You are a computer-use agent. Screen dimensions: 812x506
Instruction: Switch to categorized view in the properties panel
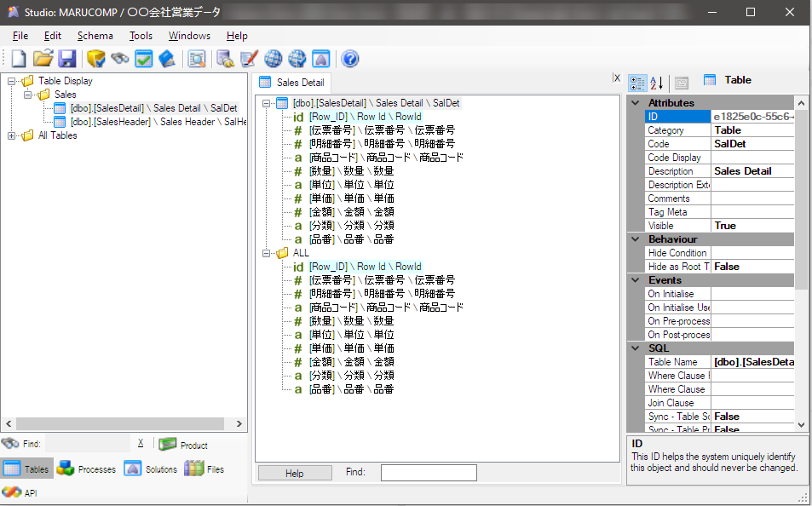click(636, 80)
